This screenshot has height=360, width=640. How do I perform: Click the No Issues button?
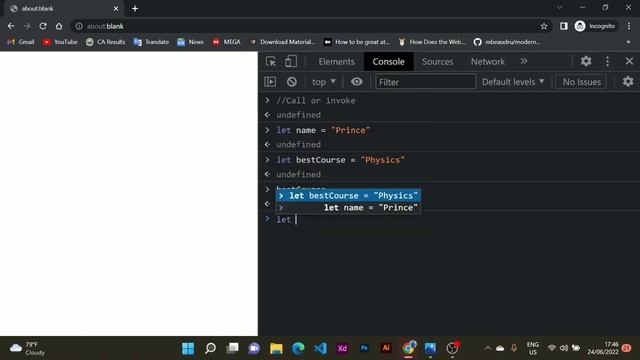point(582,82)
